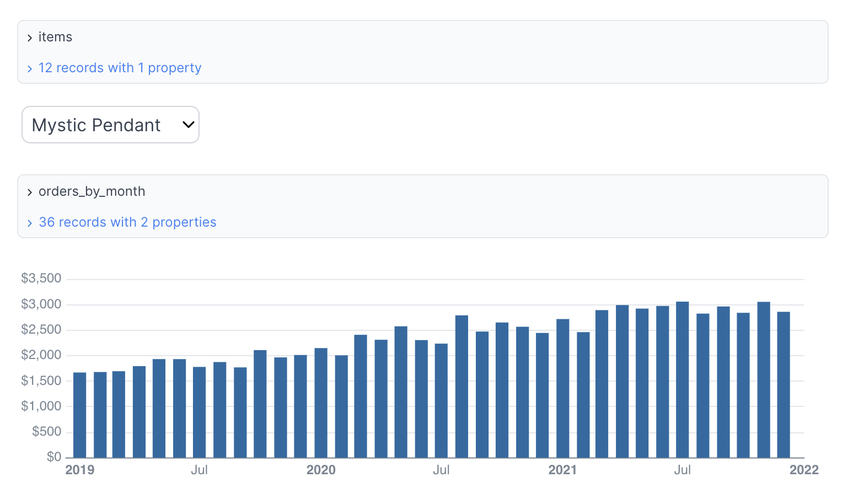Click the 2020 x-axis label
The image size is (848, 504).
(321, 470)
